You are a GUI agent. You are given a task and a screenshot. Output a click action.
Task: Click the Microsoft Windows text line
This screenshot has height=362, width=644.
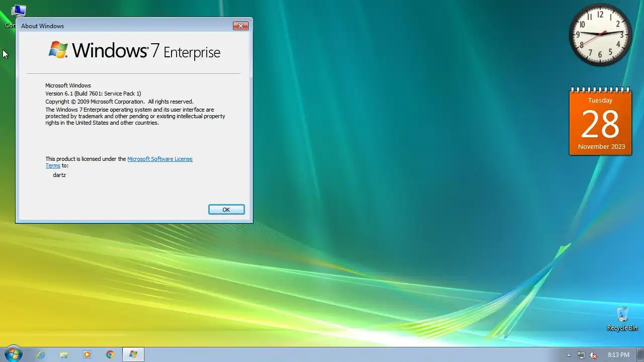coord(68,85)
